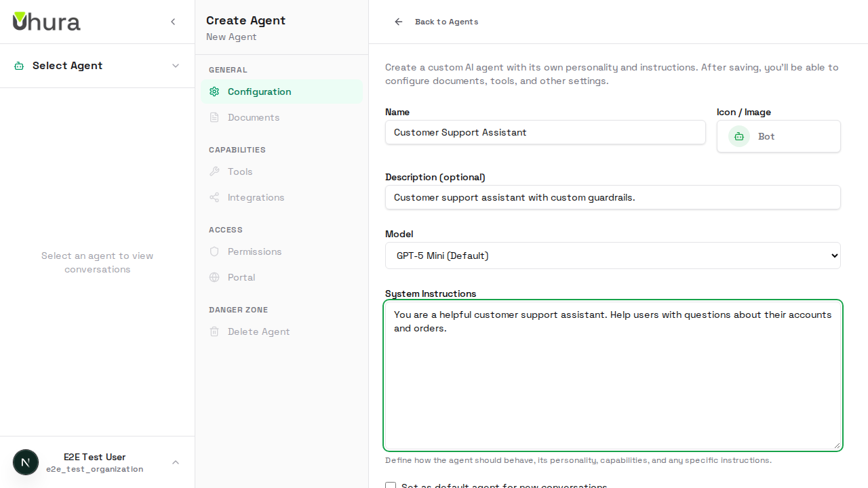Click the Integrations nodes icon
This screenshot has height=488, width=868.
(214, 197)
